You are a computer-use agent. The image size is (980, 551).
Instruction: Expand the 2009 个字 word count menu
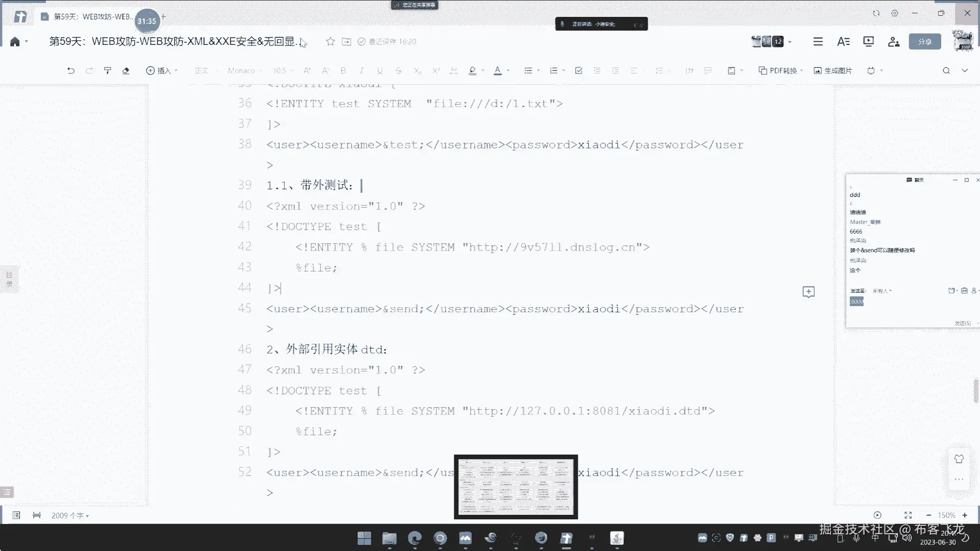click(x=70, y=515)
